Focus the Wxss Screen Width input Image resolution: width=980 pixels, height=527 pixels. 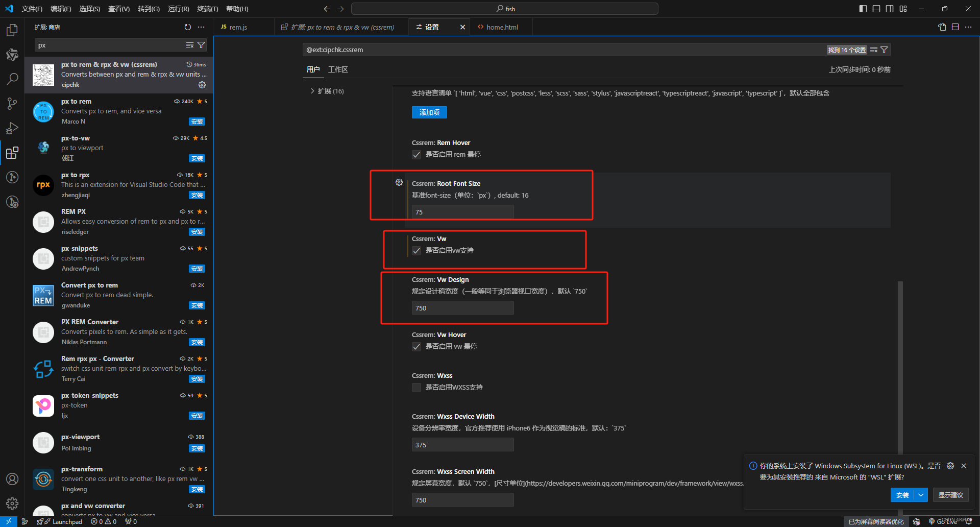tap(462, 500)
